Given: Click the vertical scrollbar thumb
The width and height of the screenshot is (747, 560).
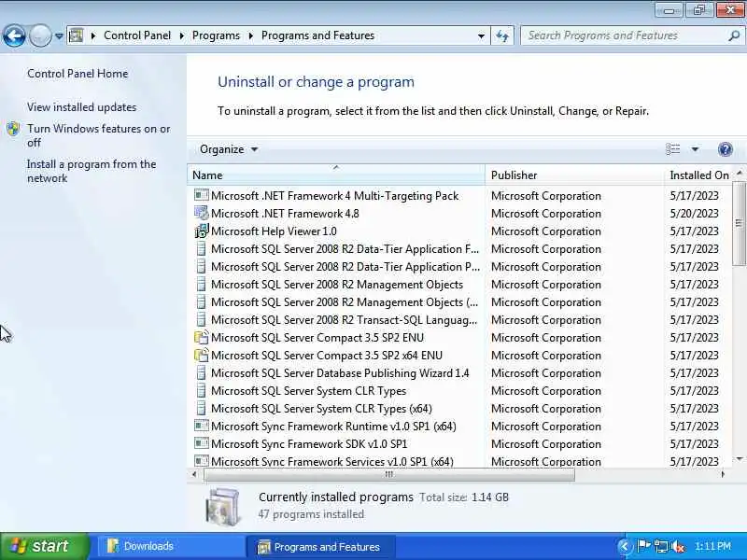Looking at the screenshot, I should pos(739,222).
